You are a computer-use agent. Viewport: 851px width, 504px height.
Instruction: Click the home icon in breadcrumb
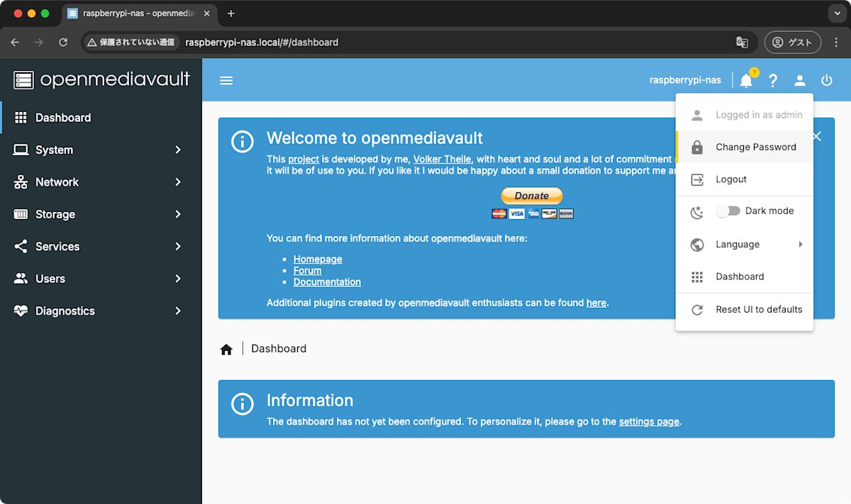click(226, 349)
